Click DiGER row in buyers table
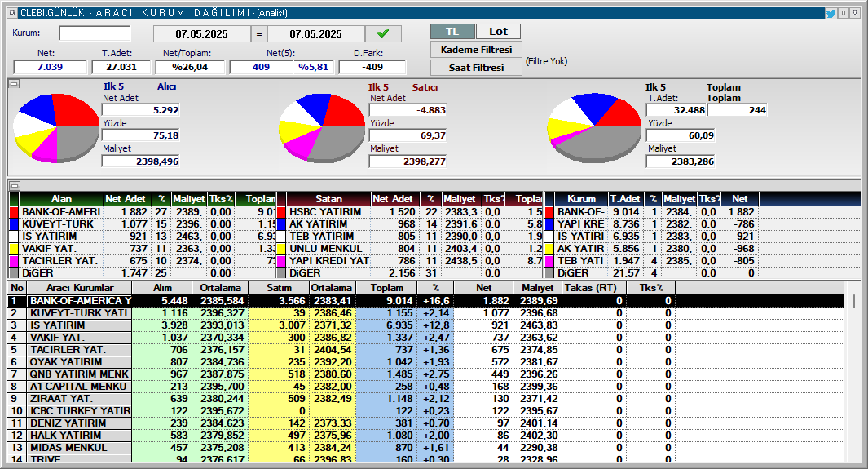 [143, 273]
